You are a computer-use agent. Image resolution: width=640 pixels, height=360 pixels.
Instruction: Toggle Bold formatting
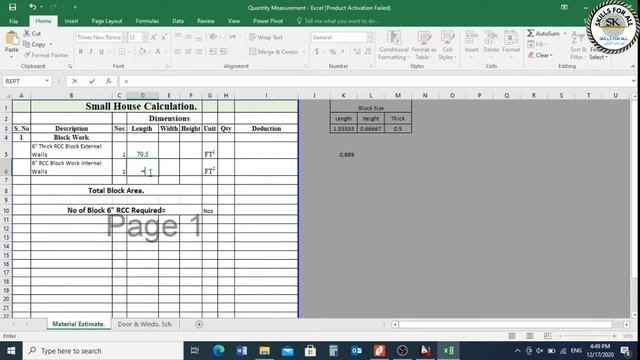pyautogui.click(x=81, y=52)
